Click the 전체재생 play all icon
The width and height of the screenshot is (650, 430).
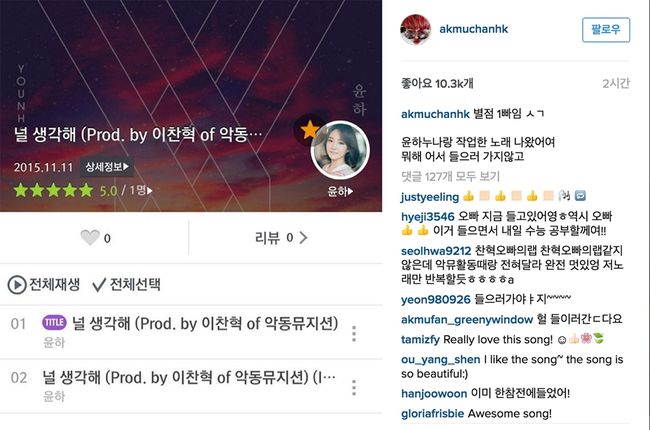17,285
